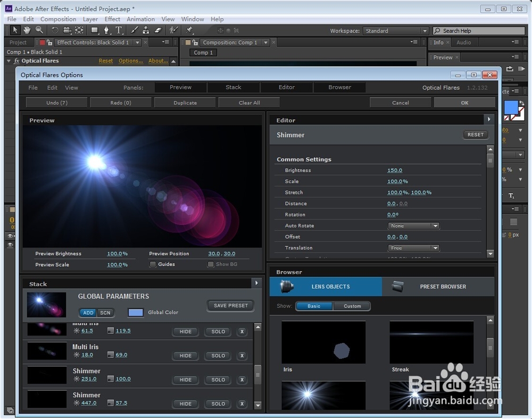Click the red label color of Effect Controls

(43, 43)
